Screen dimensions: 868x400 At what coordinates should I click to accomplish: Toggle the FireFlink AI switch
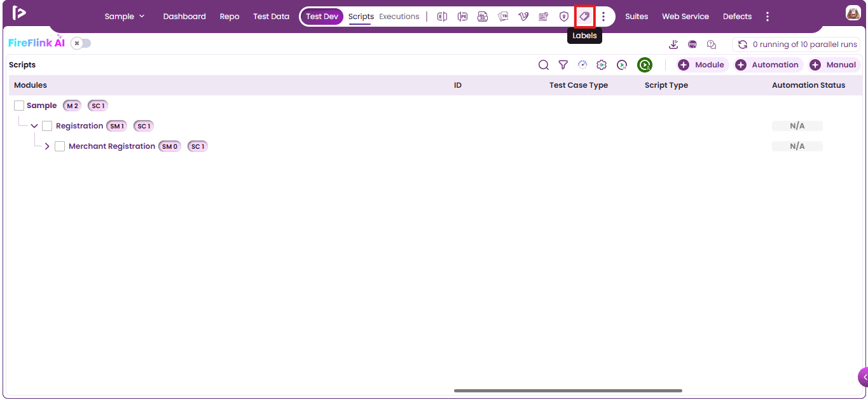pos(81,43)
